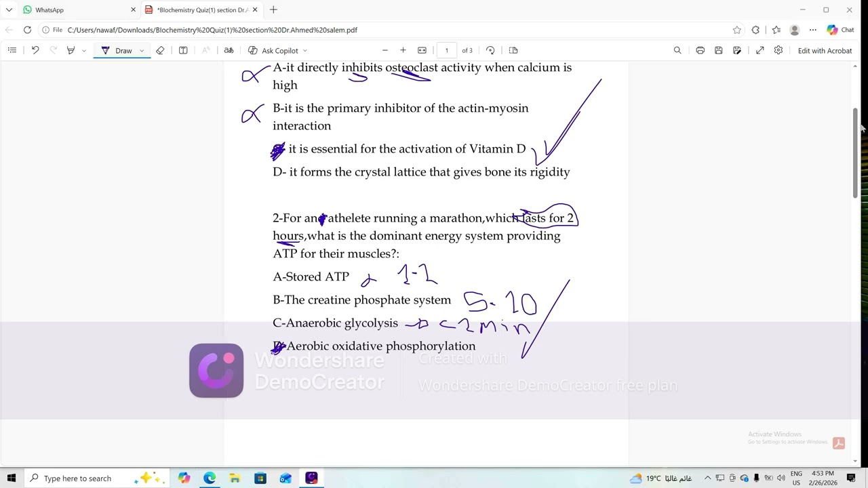Click the Save as icon

coord(737,50)
